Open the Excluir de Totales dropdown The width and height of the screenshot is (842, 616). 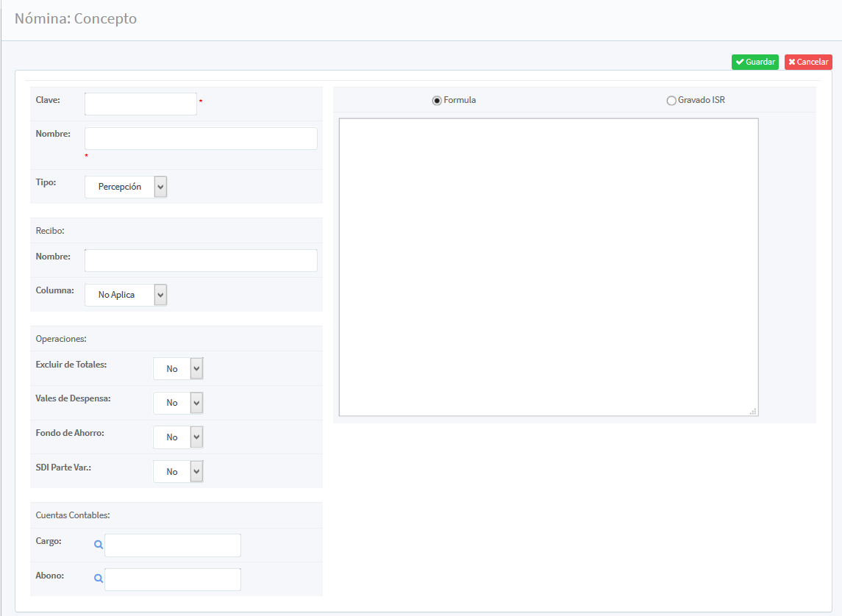tap(178, 369)
